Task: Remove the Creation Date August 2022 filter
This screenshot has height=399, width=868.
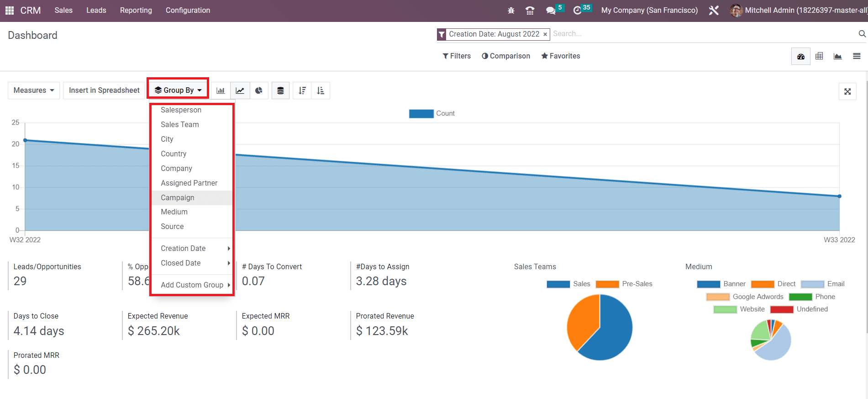Action: (x=545, y=34)
